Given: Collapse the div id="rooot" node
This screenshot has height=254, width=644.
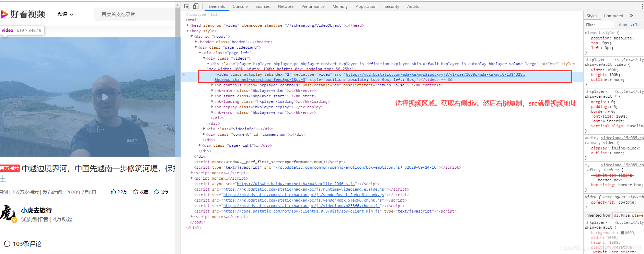Looking at the screenshot, I should coord(192,36).
